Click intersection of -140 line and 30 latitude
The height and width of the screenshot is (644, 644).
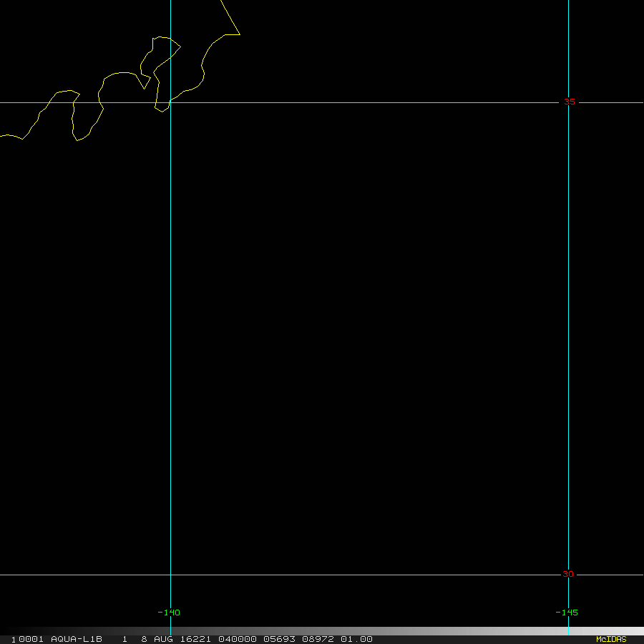tap(170, 575)
